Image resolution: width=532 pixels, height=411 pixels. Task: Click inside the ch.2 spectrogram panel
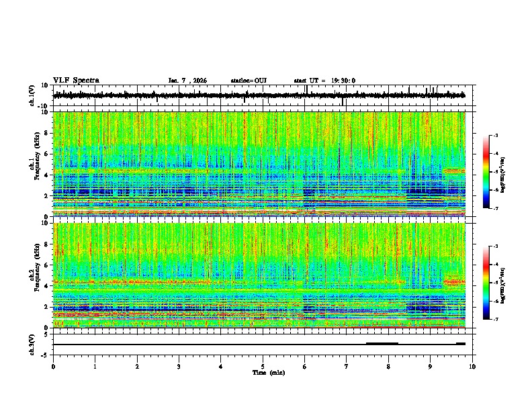(259, 275)
